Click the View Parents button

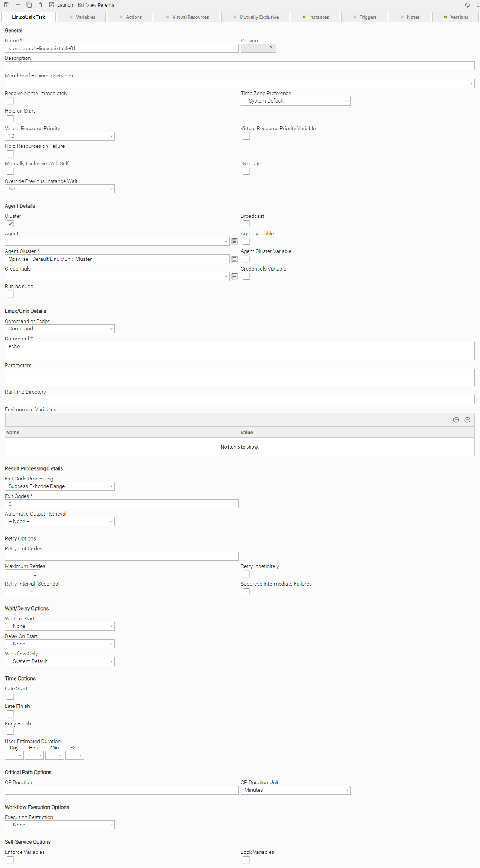click(x=96, y=5)
